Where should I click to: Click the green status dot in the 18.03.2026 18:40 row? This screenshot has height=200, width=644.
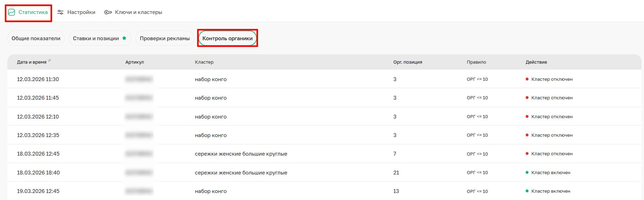click(527, 172)
